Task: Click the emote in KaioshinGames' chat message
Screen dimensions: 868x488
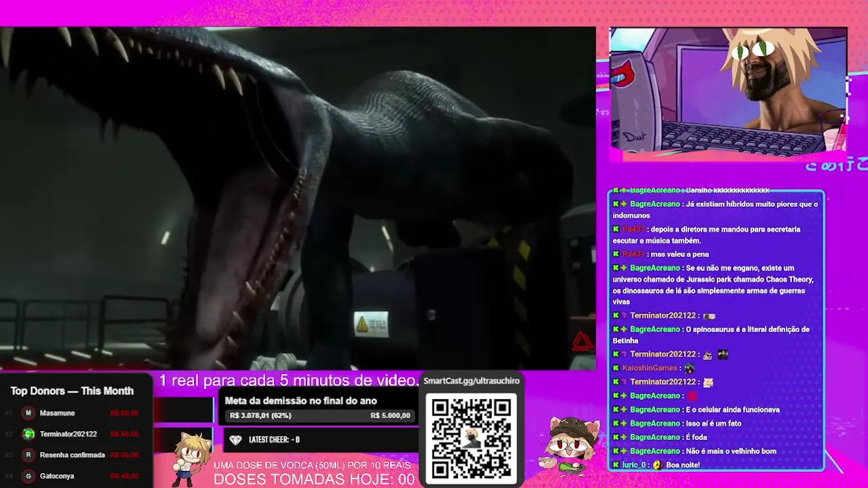Action: tap(689, 368)
